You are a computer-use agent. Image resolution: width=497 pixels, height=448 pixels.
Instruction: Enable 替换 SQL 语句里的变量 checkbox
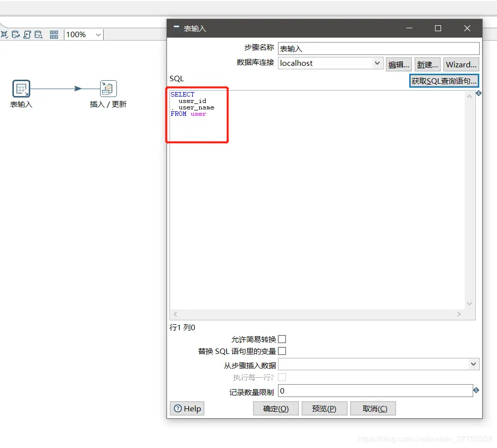282,351
